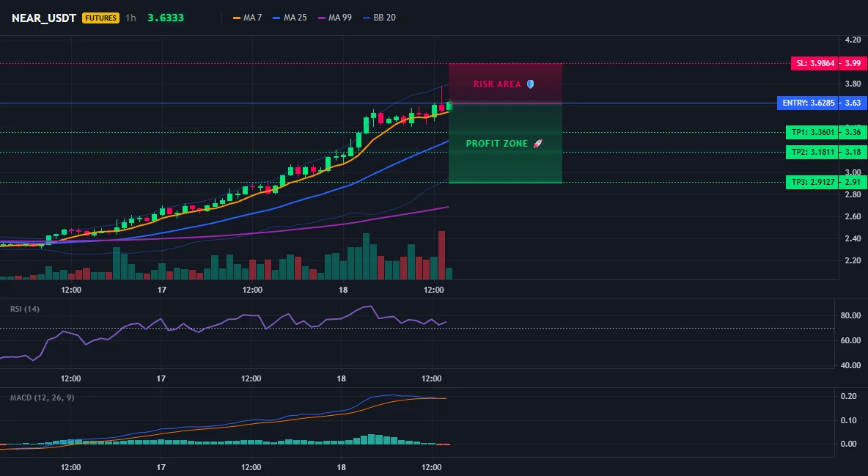Click the 2.91 TP3 axis tag
The height and width of the screenshot is (476, 868).
coord(853,182)
